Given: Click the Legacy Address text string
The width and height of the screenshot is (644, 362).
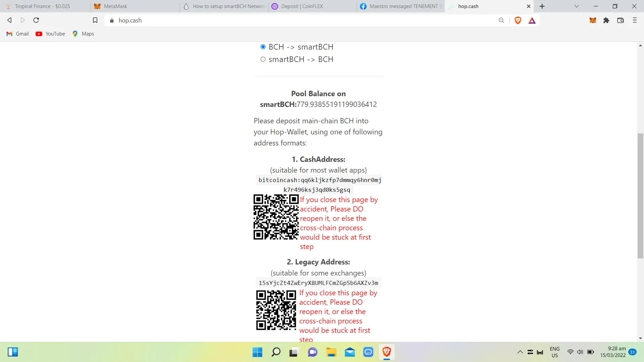Looking at the screenshot, I should (x=318, y=283).
